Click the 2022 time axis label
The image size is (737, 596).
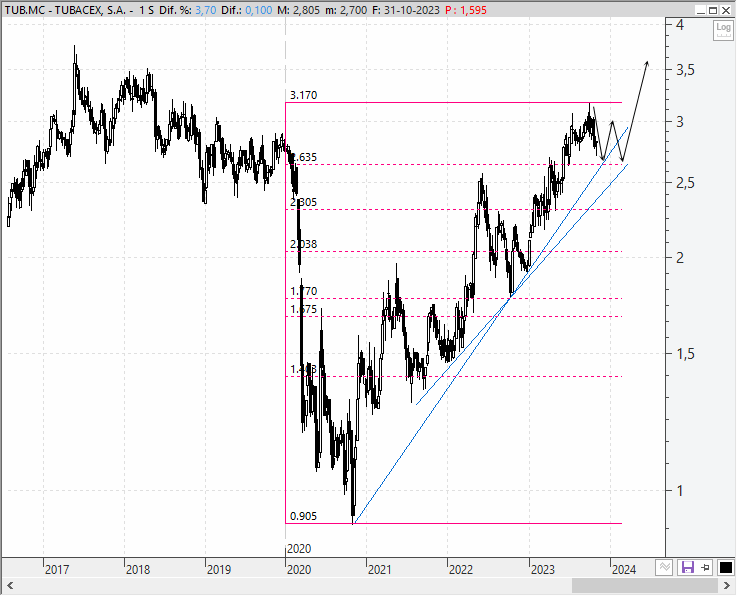point(461,570)
